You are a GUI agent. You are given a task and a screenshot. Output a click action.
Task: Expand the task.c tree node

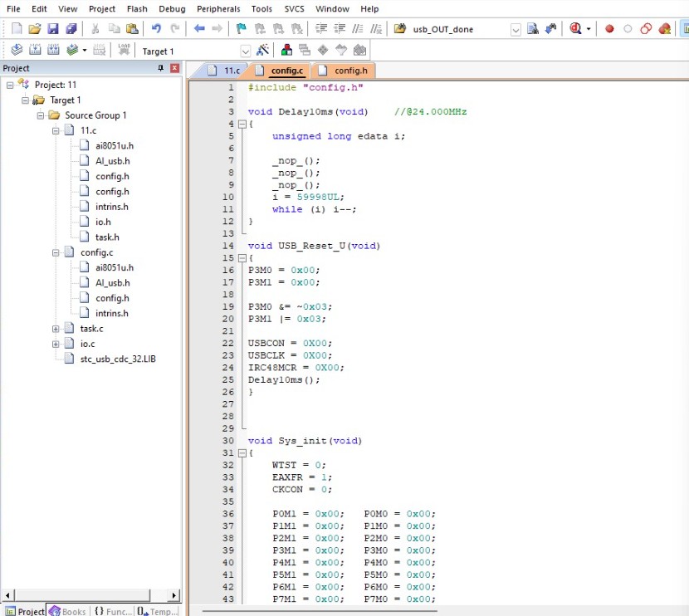pyautogui.click(x=56, y=329)
